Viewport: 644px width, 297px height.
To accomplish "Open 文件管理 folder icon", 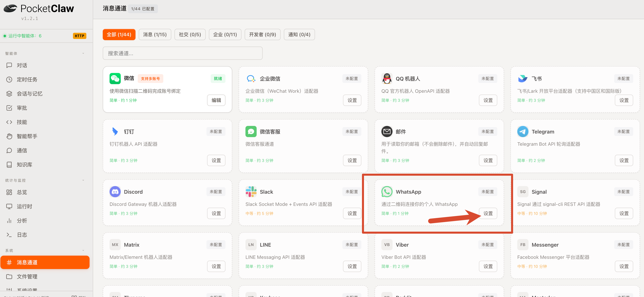I will pyautogui.click(x=9, y=276).
